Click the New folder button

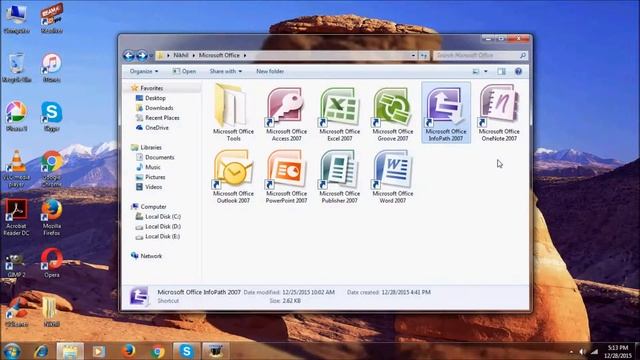[270, 71]
